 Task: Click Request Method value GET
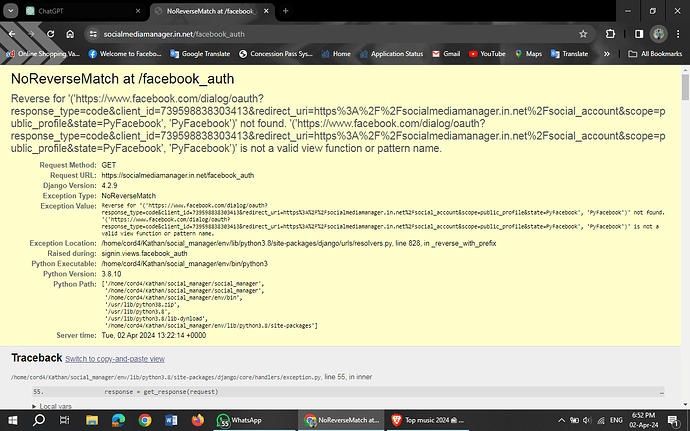point(109,165)
